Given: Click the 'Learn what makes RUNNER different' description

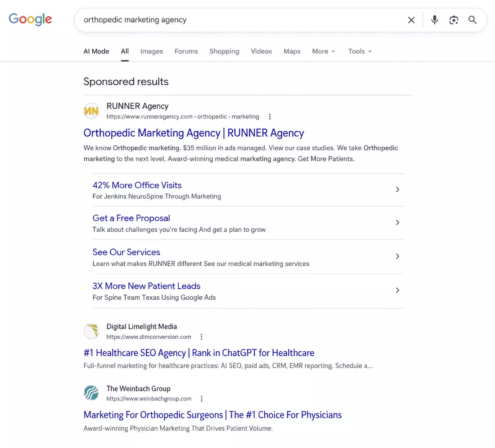Looking at the screenshot, I should [x=201, y=264].
